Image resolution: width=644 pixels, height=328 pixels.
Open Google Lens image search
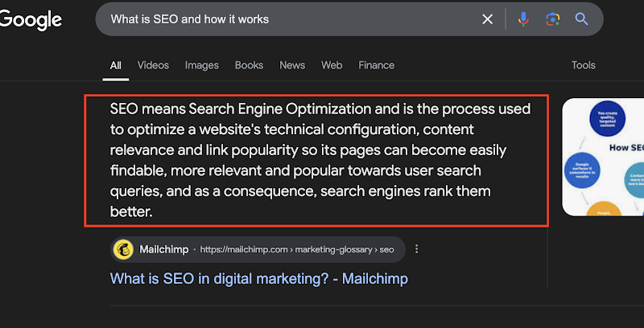pos(552,18)
